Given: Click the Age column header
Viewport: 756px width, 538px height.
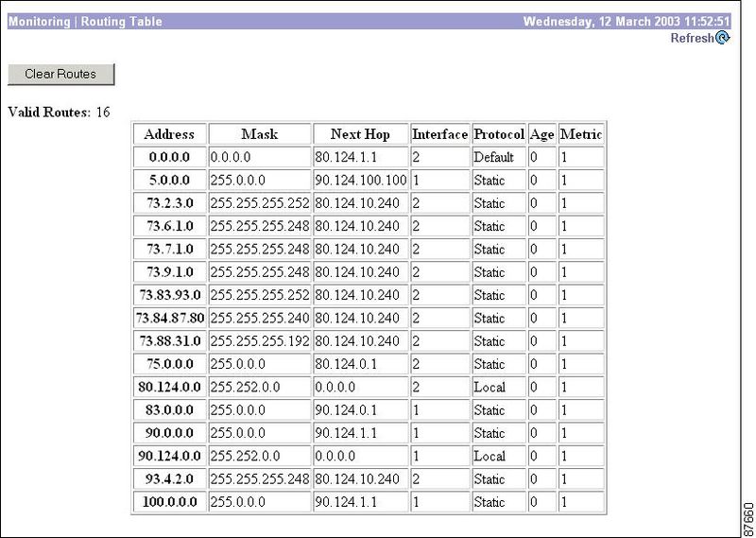Looking at the screenshot, I should [541, 134].
